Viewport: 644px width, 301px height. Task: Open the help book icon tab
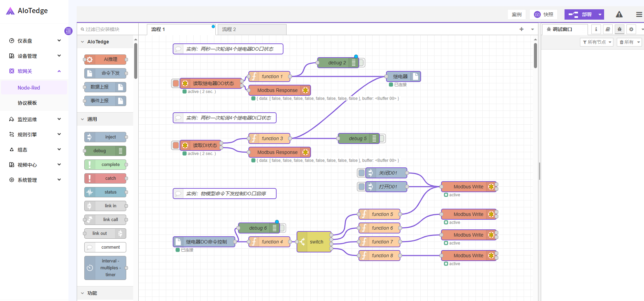coord(608,30)
